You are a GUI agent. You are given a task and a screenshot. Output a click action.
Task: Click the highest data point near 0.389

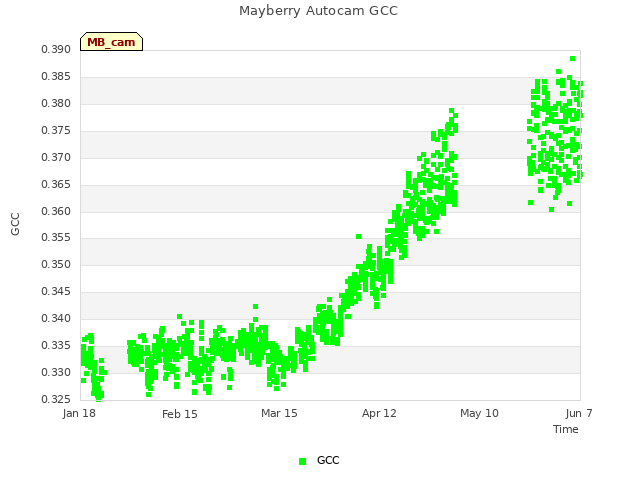click(x=573, y=58)
